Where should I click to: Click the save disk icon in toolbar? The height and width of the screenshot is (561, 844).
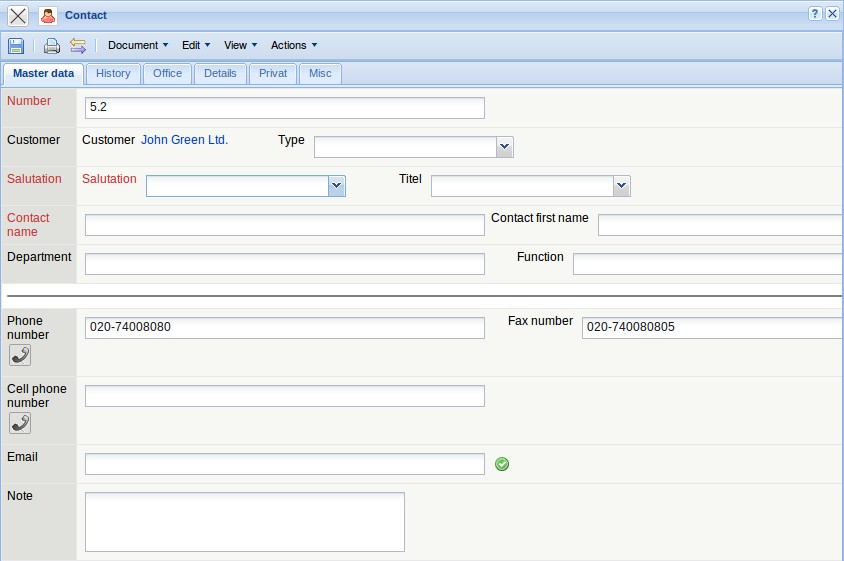[16, 45]
